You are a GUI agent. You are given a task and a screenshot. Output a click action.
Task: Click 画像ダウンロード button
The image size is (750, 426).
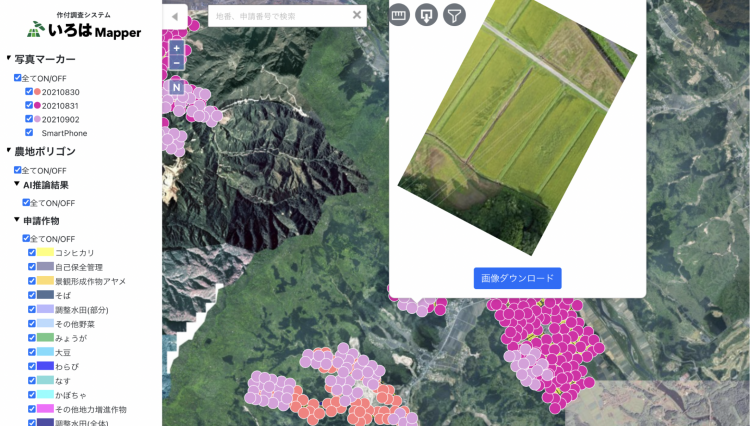518,278
